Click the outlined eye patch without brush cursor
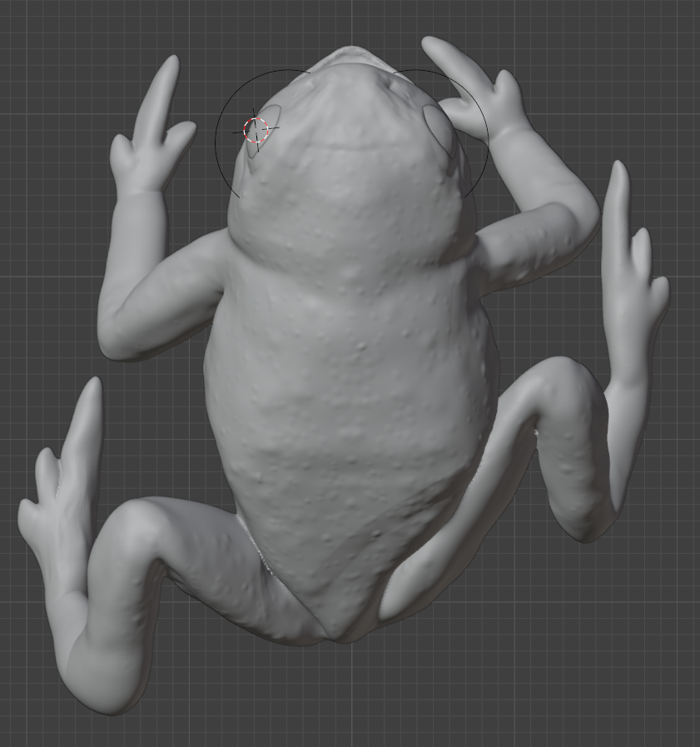Screen dimensions: 700x747 click(x=441, y=131)
